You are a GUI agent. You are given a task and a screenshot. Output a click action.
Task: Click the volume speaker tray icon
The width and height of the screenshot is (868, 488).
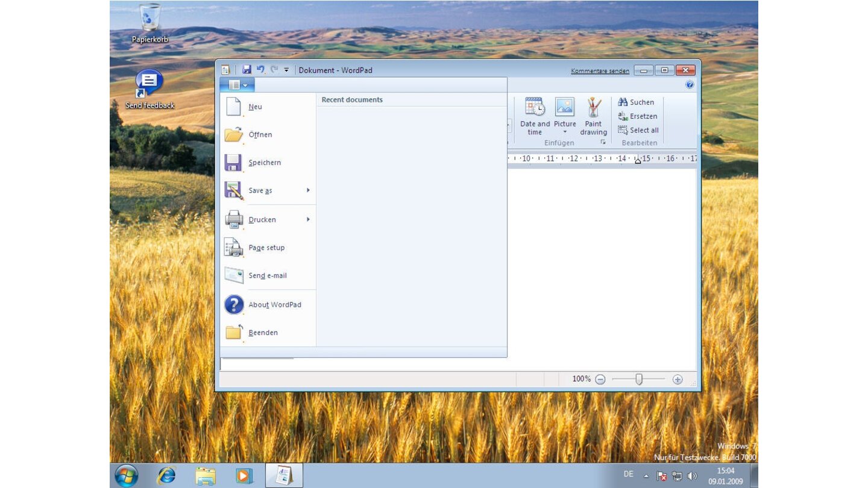coord(691,476)
